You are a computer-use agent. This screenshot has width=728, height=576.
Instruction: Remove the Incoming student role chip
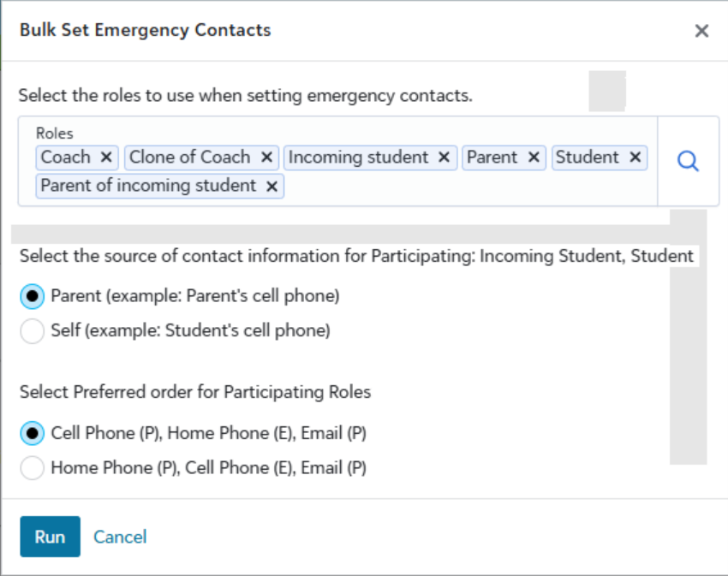click(x=444, y=157)
